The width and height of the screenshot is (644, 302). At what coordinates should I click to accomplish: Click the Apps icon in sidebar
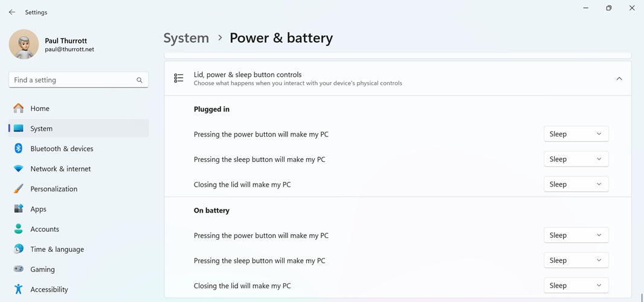19,209
